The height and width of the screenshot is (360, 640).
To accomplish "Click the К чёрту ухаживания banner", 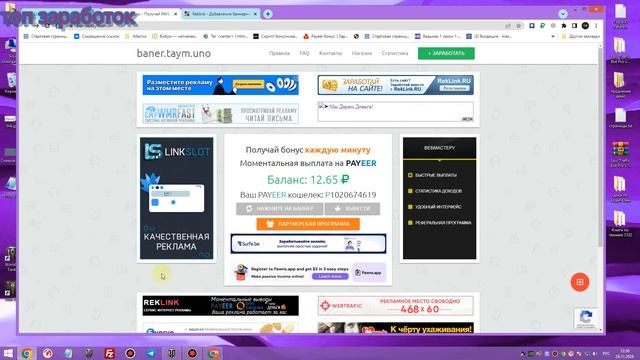I will click(396, 327).
